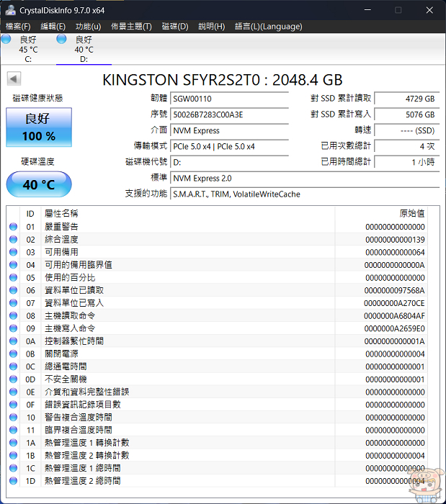446x504 pixels.
Task: Click status orb for attribute 02 綜合溫度
Action: (x=13, y=240)
